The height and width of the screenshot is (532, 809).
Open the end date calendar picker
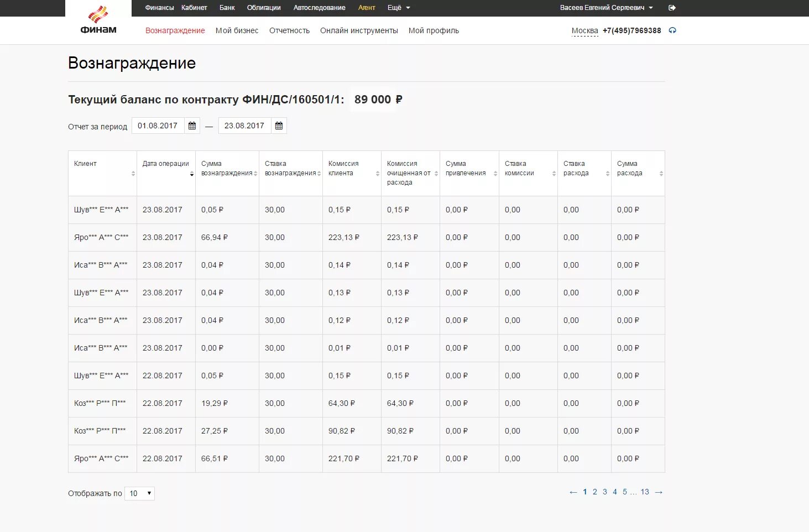click(279, 126)
